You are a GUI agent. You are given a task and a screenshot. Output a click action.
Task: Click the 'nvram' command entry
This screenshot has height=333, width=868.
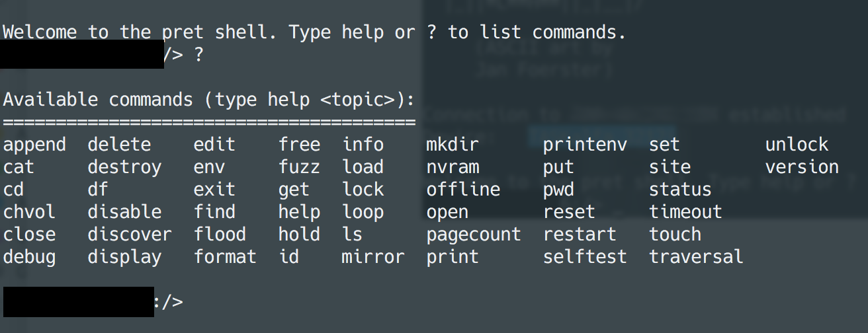coord(453,167)
